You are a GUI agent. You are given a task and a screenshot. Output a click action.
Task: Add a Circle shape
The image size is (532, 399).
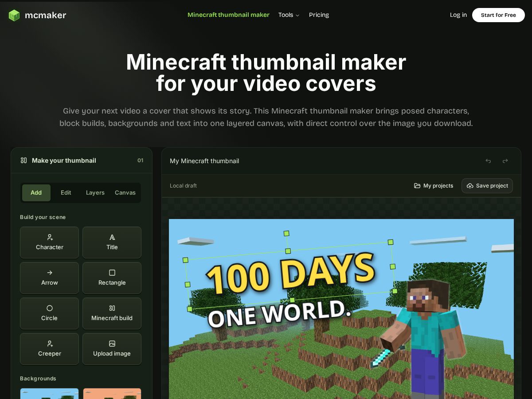pyautogui.click(x=49, y=313)
